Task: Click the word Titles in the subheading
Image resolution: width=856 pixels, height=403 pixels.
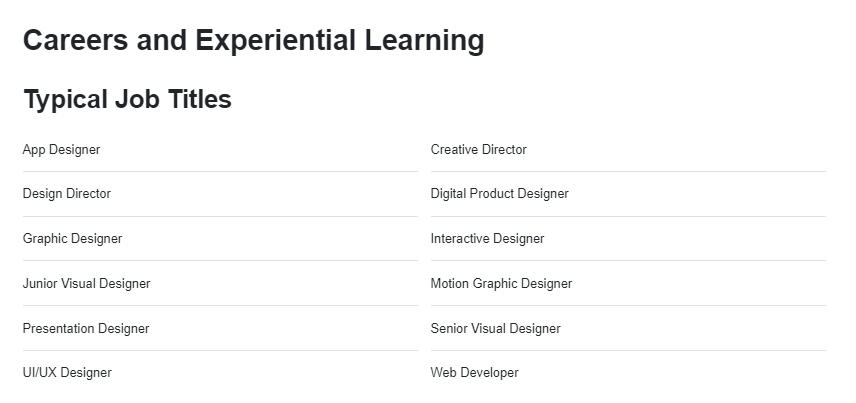Action: [200, 99]
